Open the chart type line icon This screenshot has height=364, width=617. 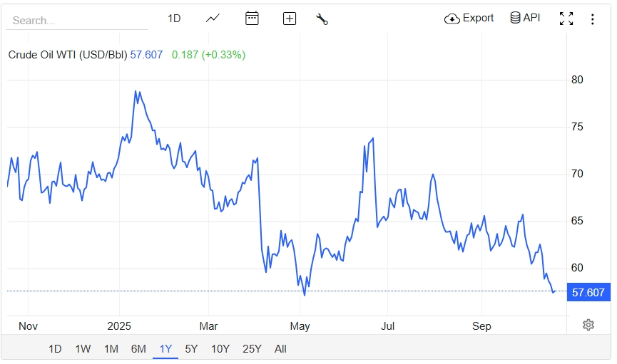point(213,19)
